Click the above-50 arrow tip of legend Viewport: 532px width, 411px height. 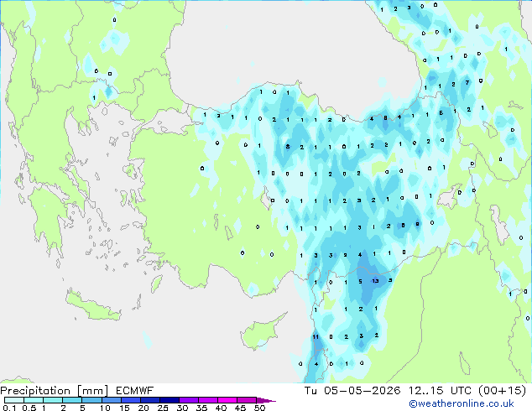(266, 400)
